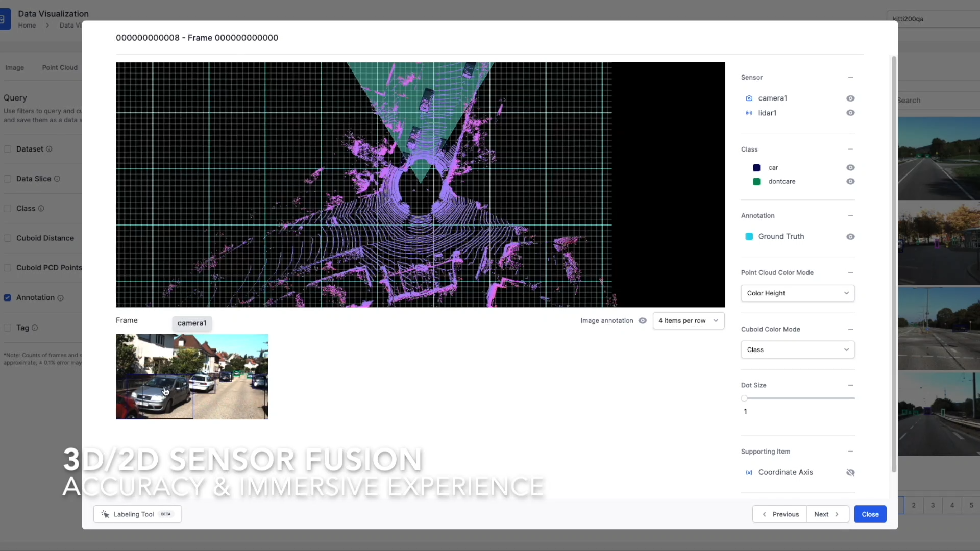Click the camera1 sensor icon

[x=749, y=97]
